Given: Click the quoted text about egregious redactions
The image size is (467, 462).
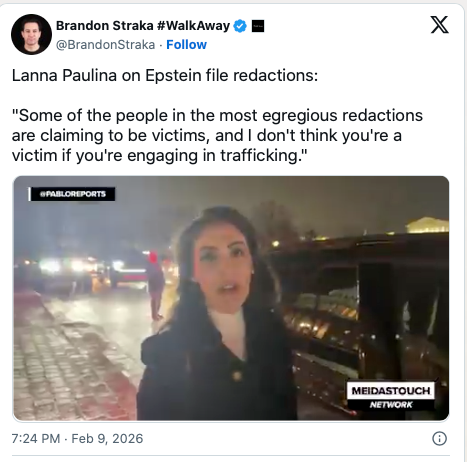Looking at the screenshot, I should click(x=217, y=135).
